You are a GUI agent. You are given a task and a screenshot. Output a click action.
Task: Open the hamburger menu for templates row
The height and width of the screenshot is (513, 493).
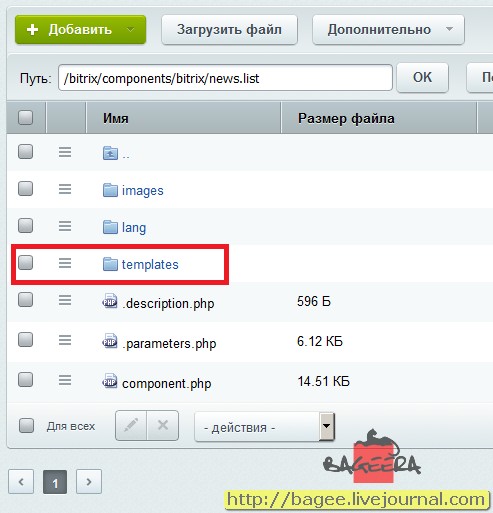click(x=65, y=263)
